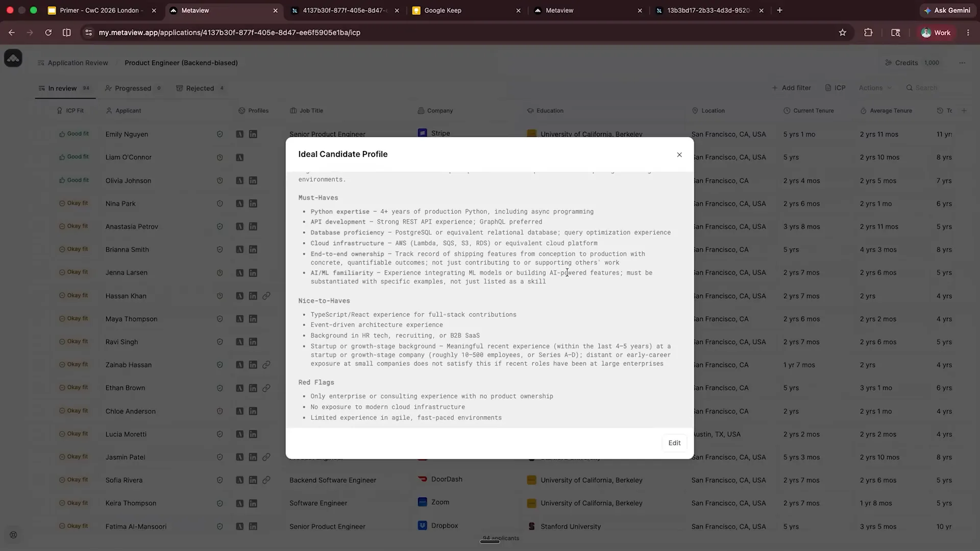Viewport: 980px width, 551px height.
Task: Open applicant Chloe Anderson
Action: click(x=130, y=411)
